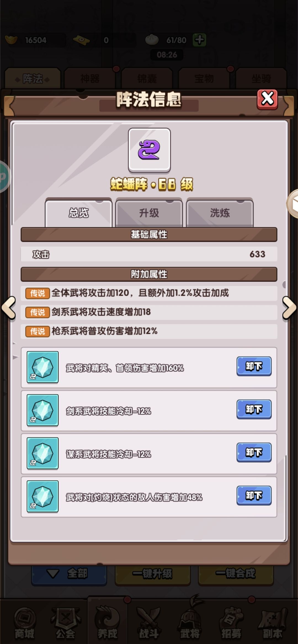Image resolution: width=298 pixels, height=644 pixels.
Task: Open the 商城 shop icon in bottom bar
Action: (x=24, y=623)
